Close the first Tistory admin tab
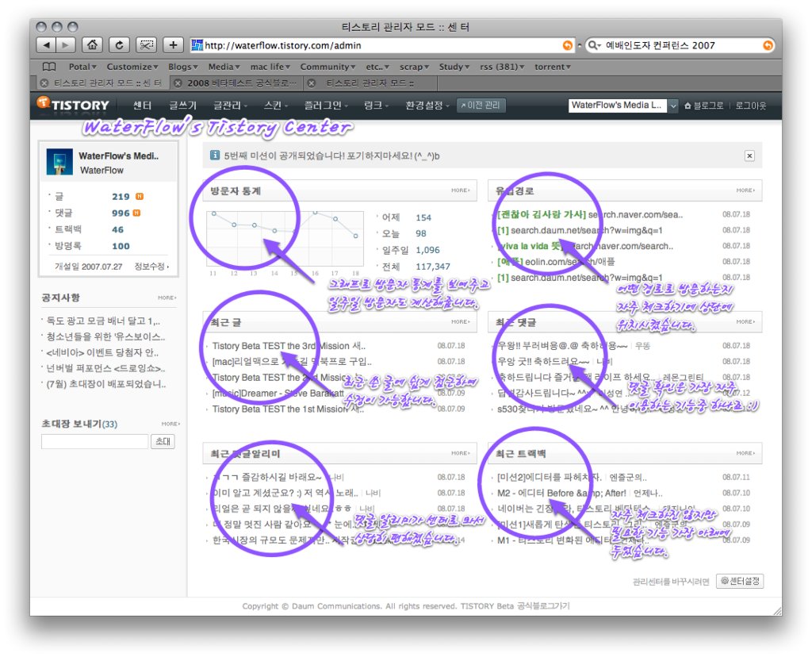This screenshot has width=812, height=657. 44,83
